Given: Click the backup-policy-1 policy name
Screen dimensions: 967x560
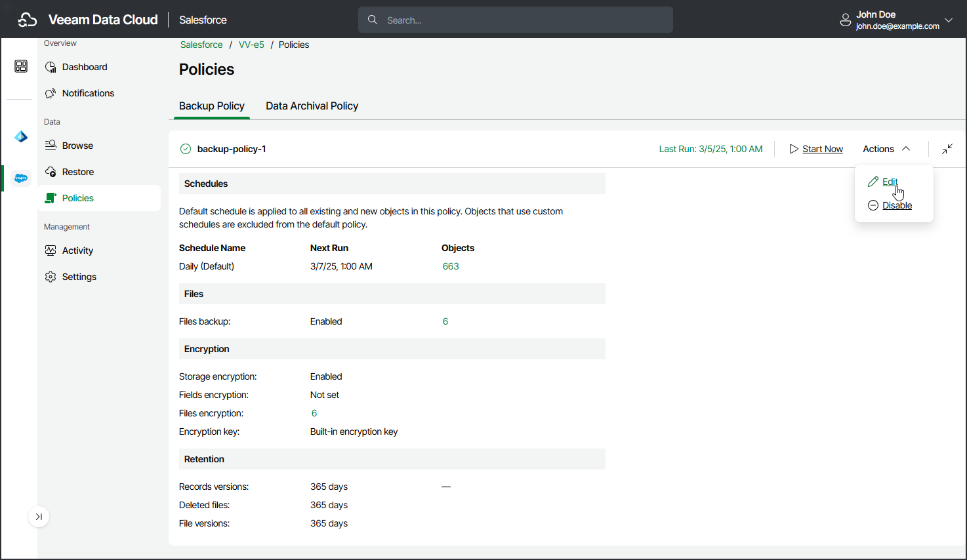Looking at the screenshot, I should click(232, 149).
